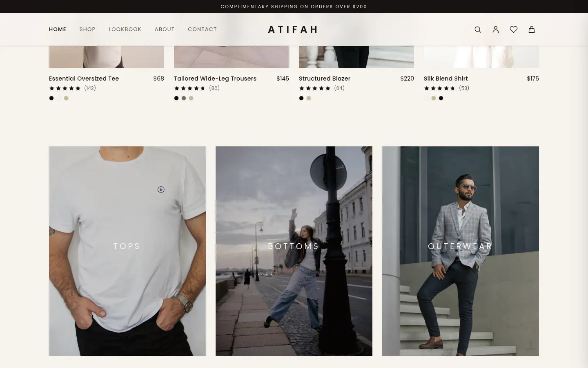
Task: Click the (53) review count for Silk Shirt
Action: (x=464, y=88)
